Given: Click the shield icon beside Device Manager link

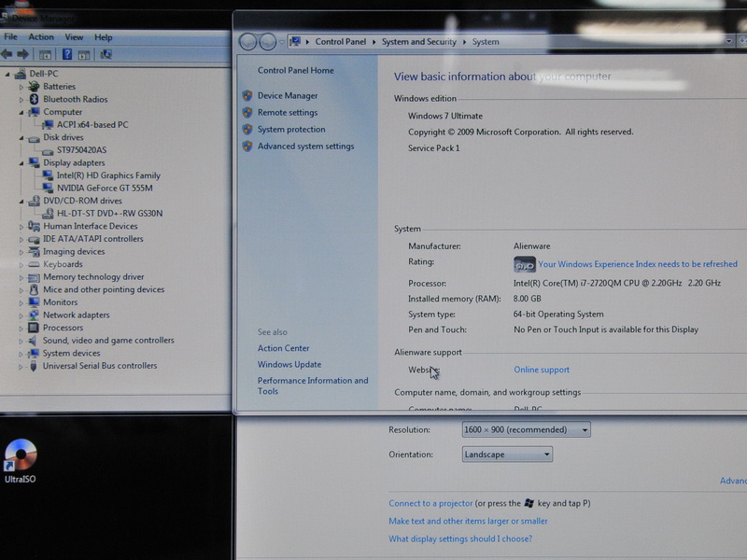Looking at the screenshot, I should point(247,96).
